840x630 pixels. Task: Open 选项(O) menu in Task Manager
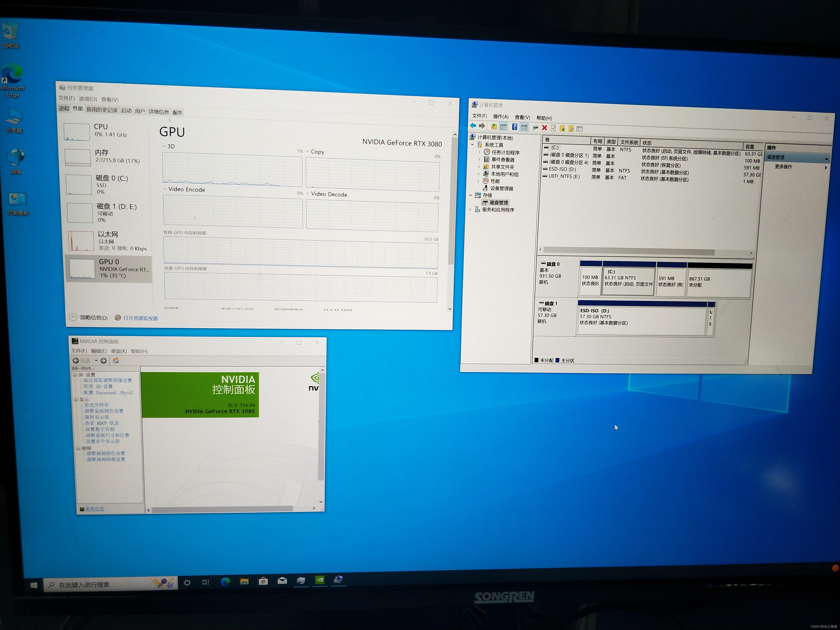88,99
